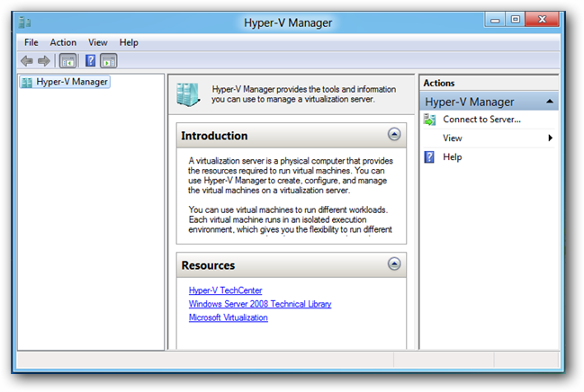The height and width of the screenshot is (392, 584).
Task: Click the Hyper-V Manager title bar app icon
Action: point(24,22)
